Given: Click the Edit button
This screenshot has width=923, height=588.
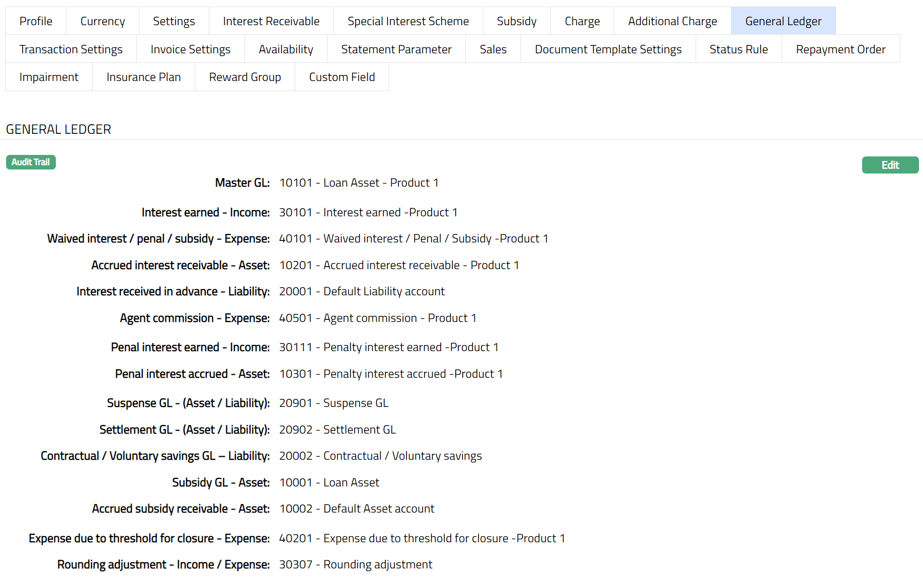Looking at the screenshot, I should tap(890, 165).
